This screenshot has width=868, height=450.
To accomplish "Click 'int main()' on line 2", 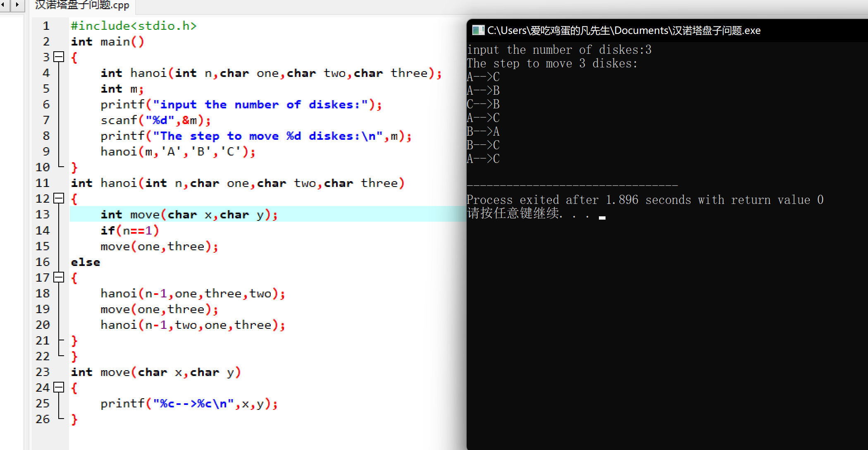I will 107,42.
